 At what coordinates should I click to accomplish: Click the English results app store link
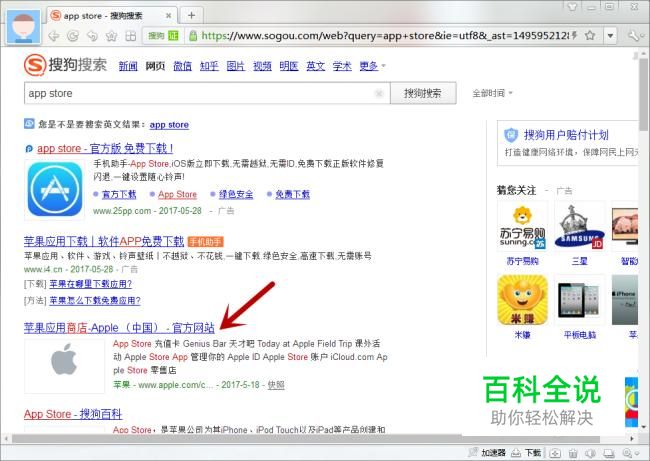pyautogui.click(x=169, y=125)
